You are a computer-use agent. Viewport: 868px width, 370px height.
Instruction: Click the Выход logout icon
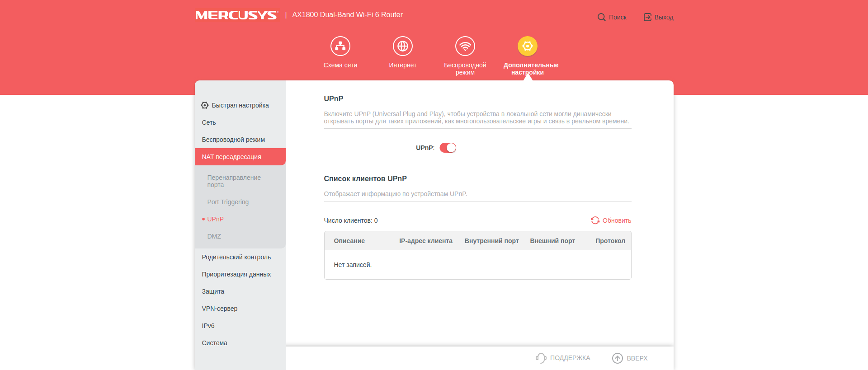(647, 17)
